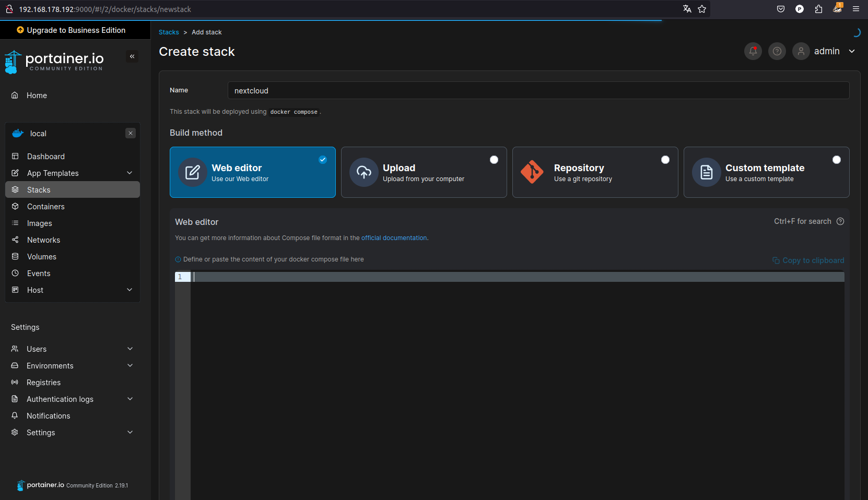
Task: Choose the Custom template radio option
Action: 836,160
